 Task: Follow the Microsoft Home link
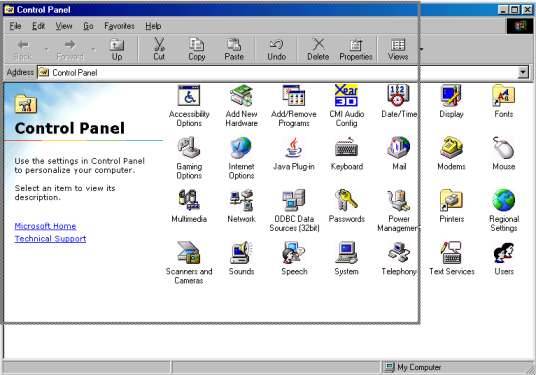[x=45, y=226]
